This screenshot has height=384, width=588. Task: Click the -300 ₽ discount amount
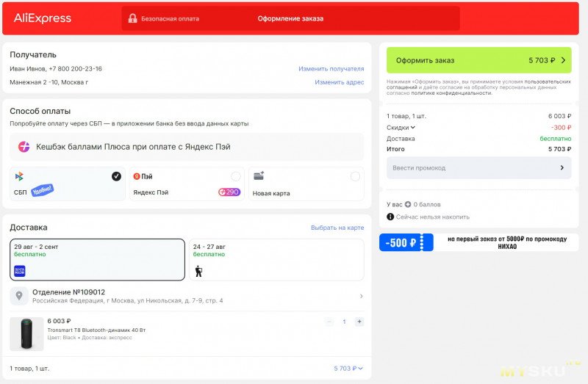561,127
